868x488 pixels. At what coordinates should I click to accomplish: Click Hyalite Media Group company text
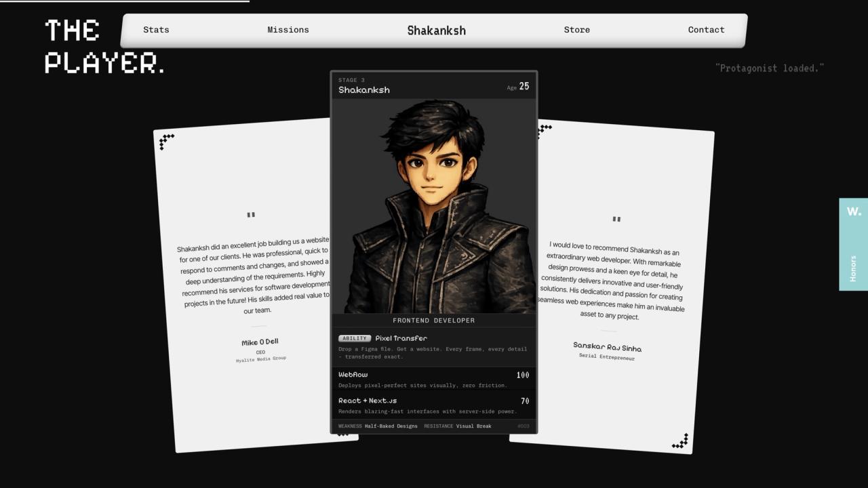tap(261, 359)
